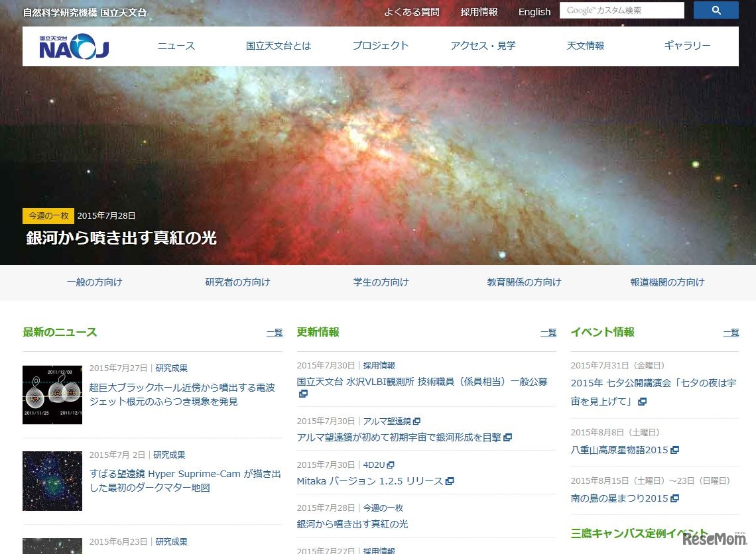
Task: Open the プロジェクト menu
Action: click(381, 46)
